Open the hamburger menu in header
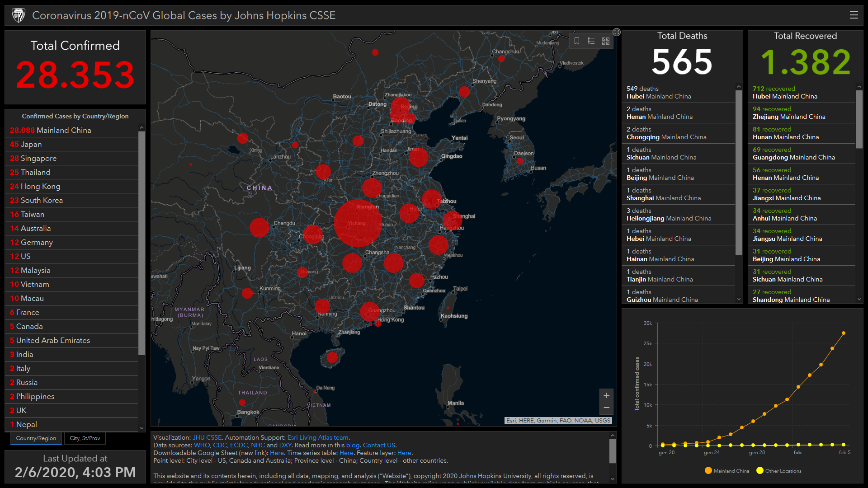Image resolution: width=868 pixels, height=488 pixels. click(x=854, y=15)
